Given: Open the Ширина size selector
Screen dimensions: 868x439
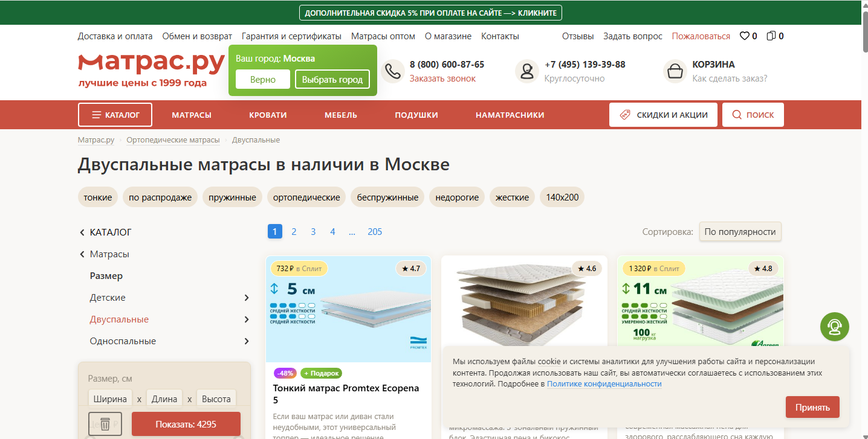Looking at the screenshot, I should (x=110, y=399).
